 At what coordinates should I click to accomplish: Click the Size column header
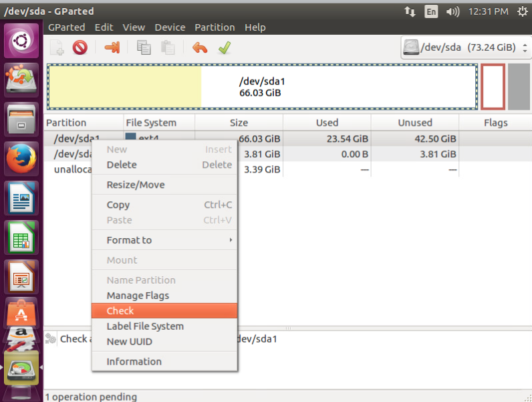coord(239,122)
